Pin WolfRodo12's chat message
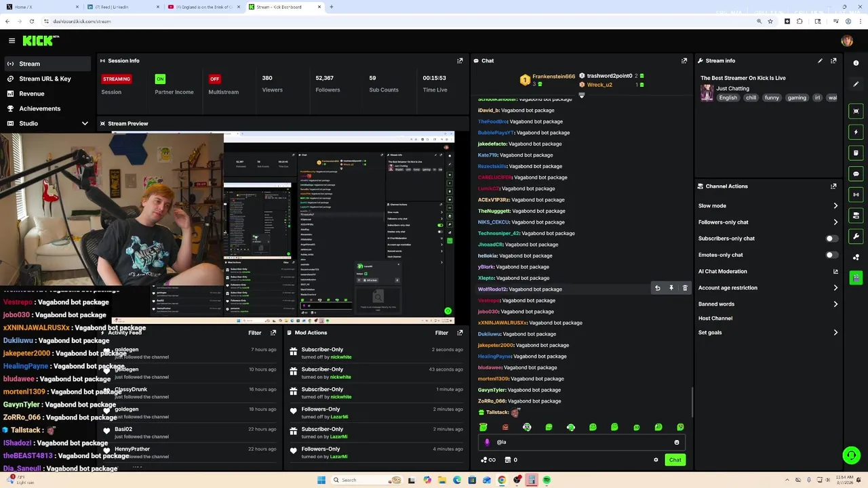This screenshot has width=868, height=488. click(x=671, y=288)
